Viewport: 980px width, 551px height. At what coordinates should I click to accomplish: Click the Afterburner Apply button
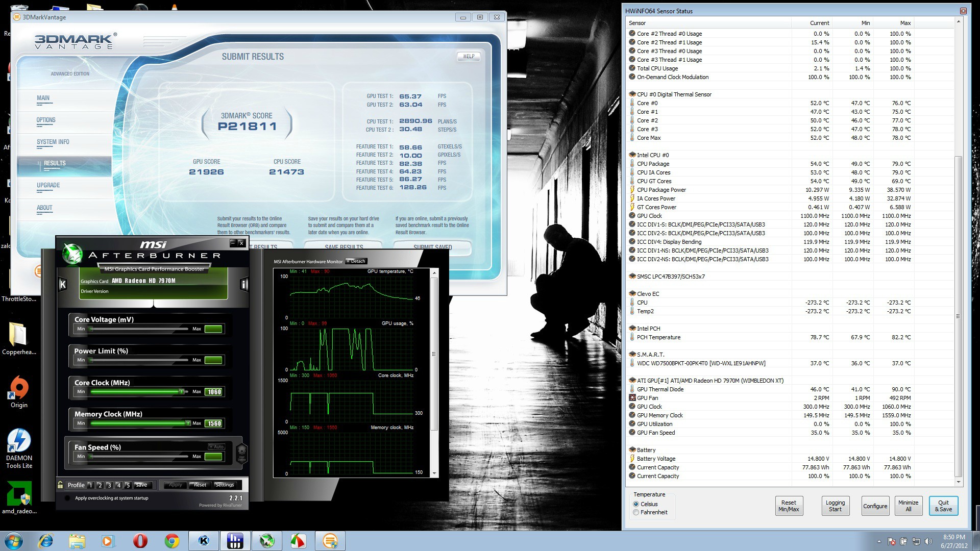[175, 485]
